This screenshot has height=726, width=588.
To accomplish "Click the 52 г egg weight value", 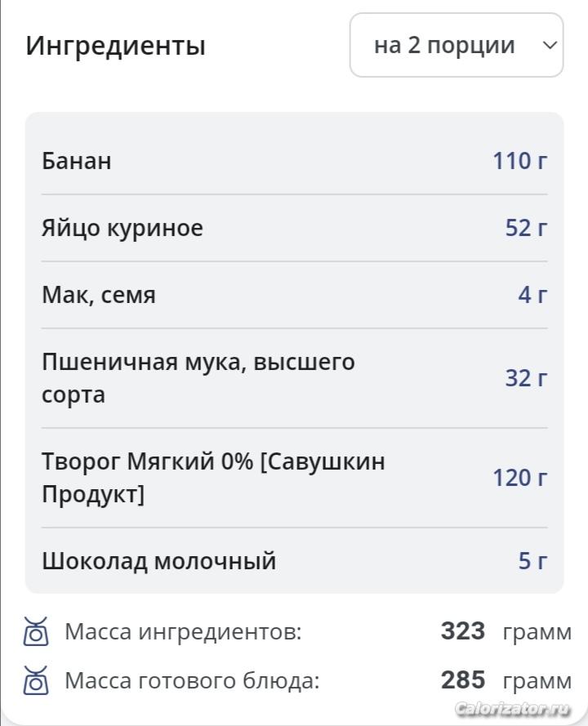I will click(x=526, y=228).
